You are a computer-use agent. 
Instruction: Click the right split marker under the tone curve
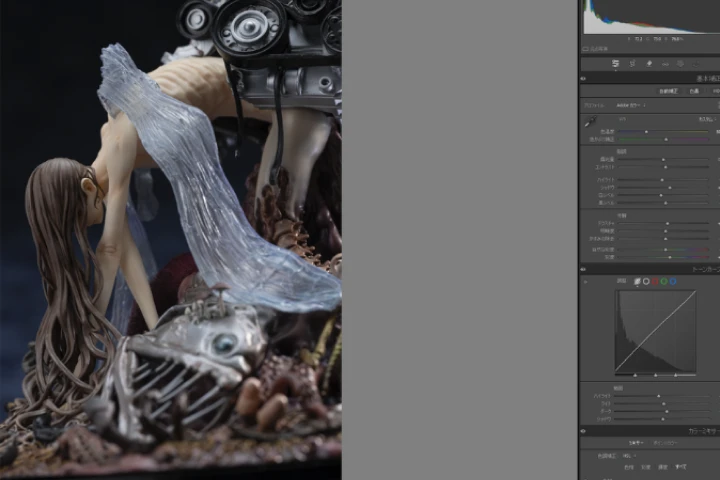[x=675, y=375]
